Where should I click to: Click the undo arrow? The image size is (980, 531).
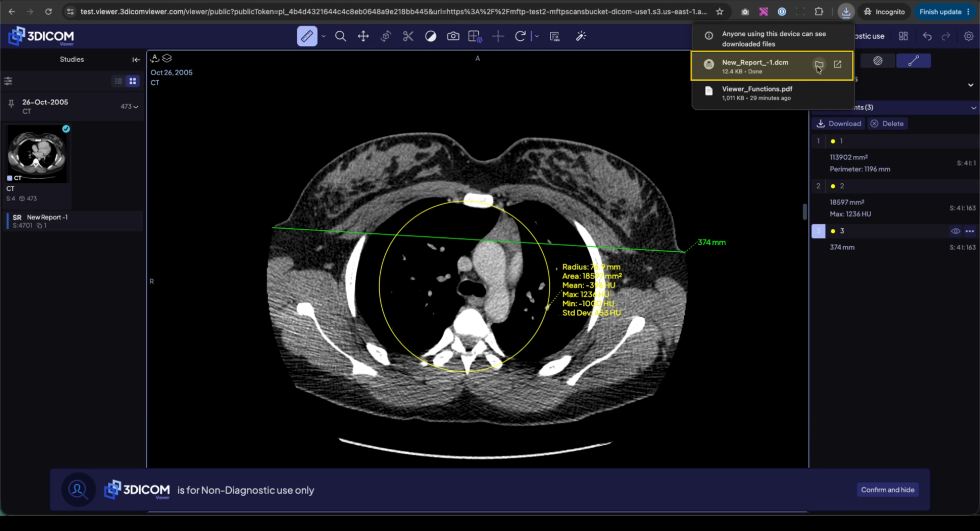click(927, 36)
